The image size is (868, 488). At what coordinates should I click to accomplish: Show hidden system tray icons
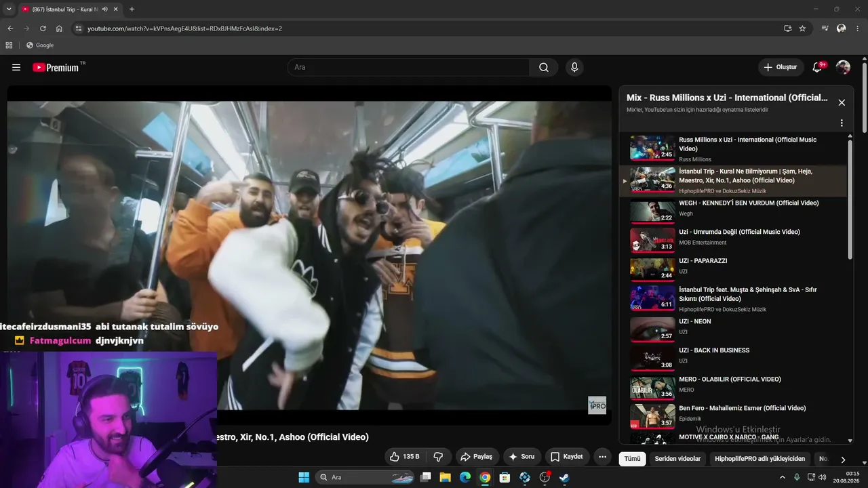[782, 477]
